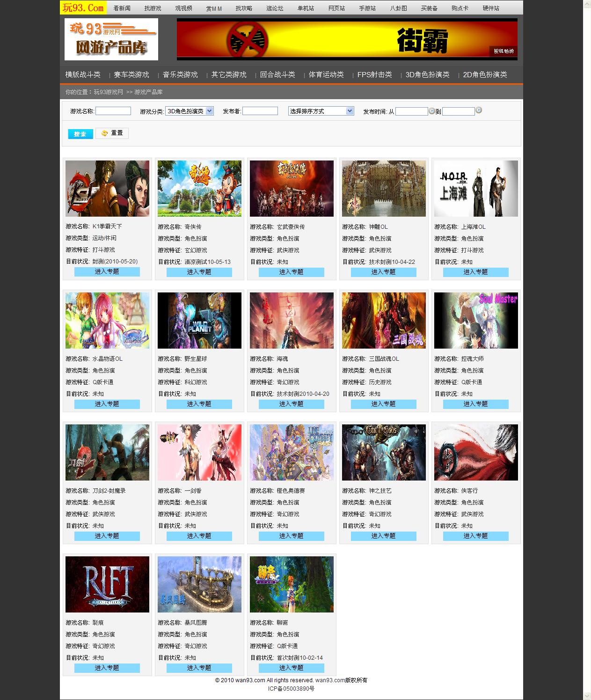Open 看新闻 in the top navigation

tap(122, 8)
